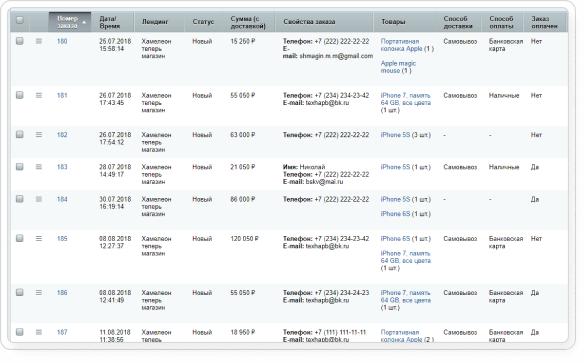Image resolution: width=586 pixels, height=363 pixels.
Task: Open row actions menu for order 186
Action: click(x=39, y=293)
